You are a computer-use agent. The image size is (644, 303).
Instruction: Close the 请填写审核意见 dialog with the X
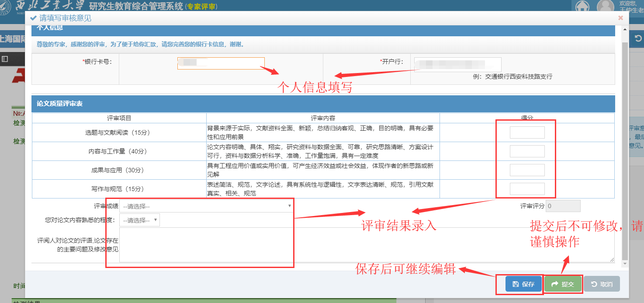[x=620, y=18]
